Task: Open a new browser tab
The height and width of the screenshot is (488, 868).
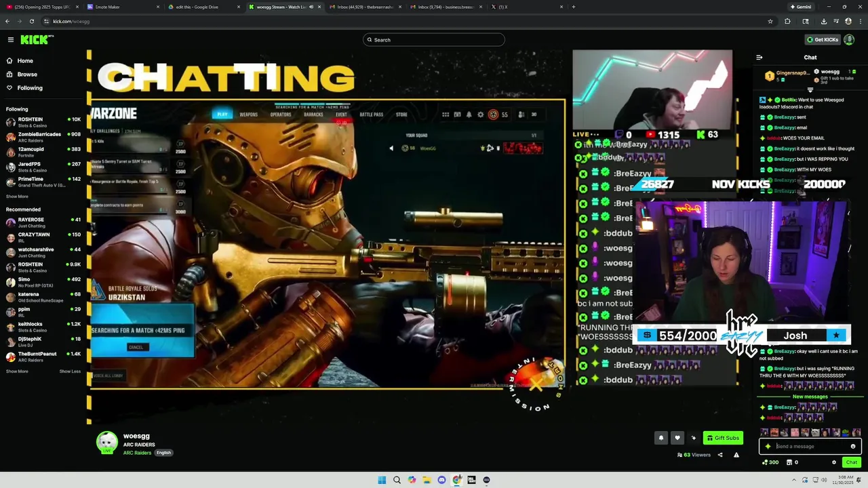Action: (x=574, y=7)
